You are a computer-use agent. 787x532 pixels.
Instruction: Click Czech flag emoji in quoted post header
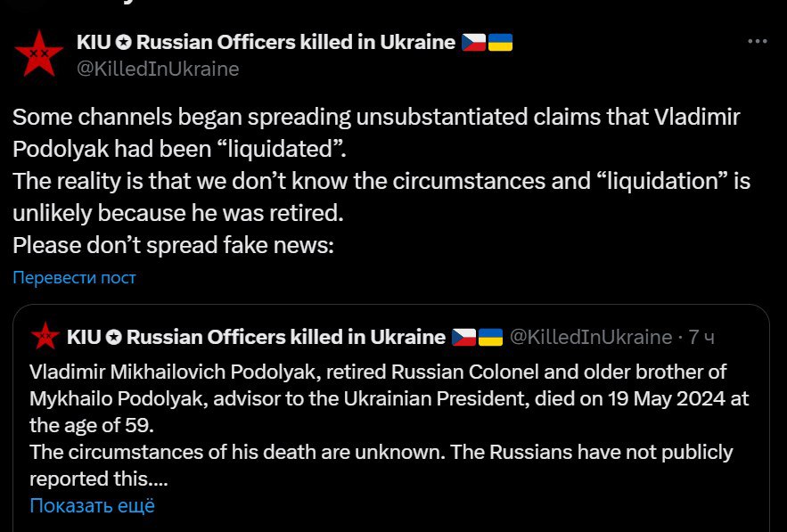pyautogui.click(x=463, y=337)
